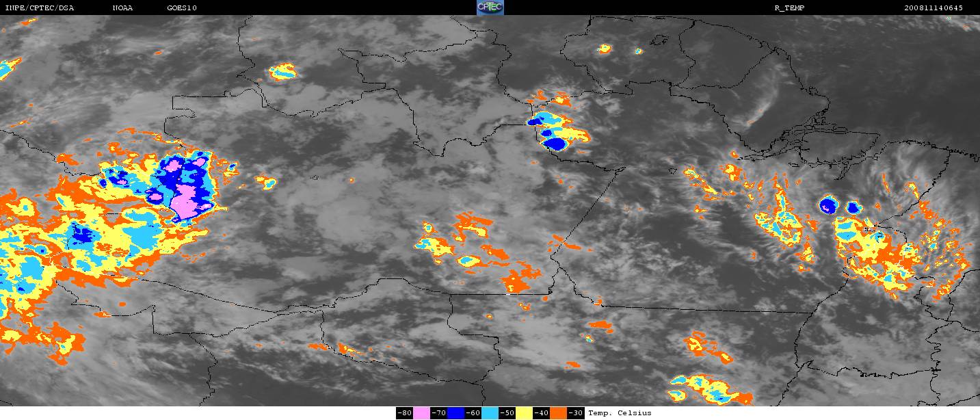Click the -60 legend label
This screenshot has height=420, width=980.
pyautogui.click(x=473, y=413)
